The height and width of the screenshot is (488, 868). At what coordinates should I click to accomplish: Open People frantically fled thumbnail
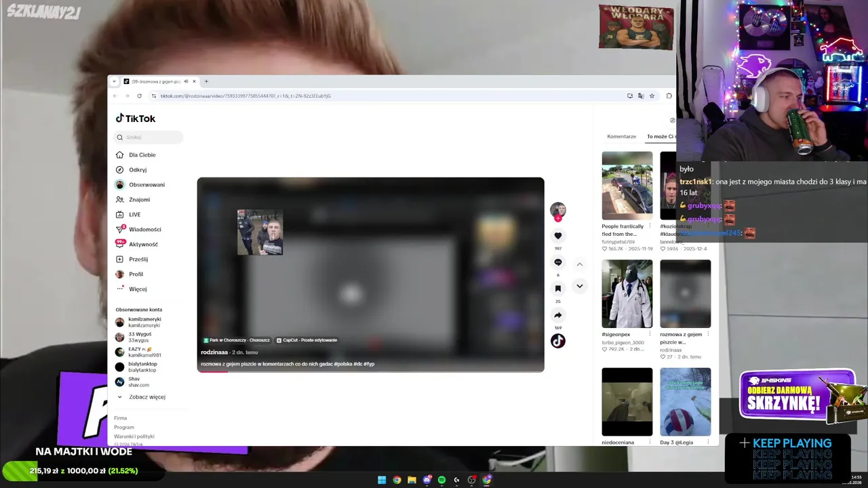[627, 185]
